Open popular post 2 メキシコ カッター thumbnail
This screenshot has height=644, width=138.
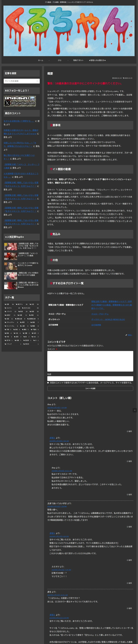[x=11, y=256]
